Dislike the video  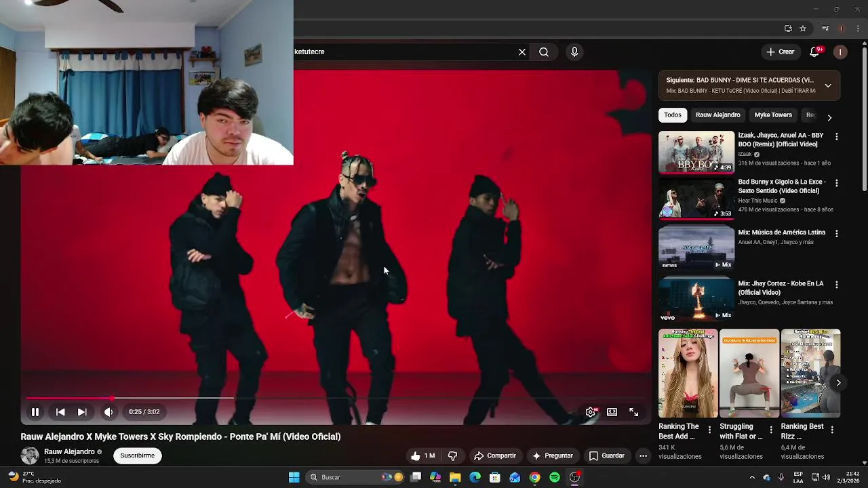[x=452, y=456]
